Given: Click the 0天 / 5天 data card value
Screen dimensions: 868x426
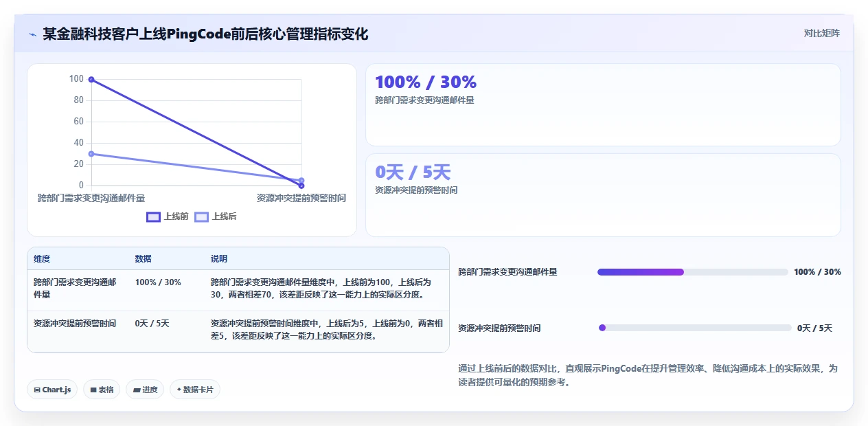Looking at the screenshot, I should pyautogui.click(x=413, y=172).
